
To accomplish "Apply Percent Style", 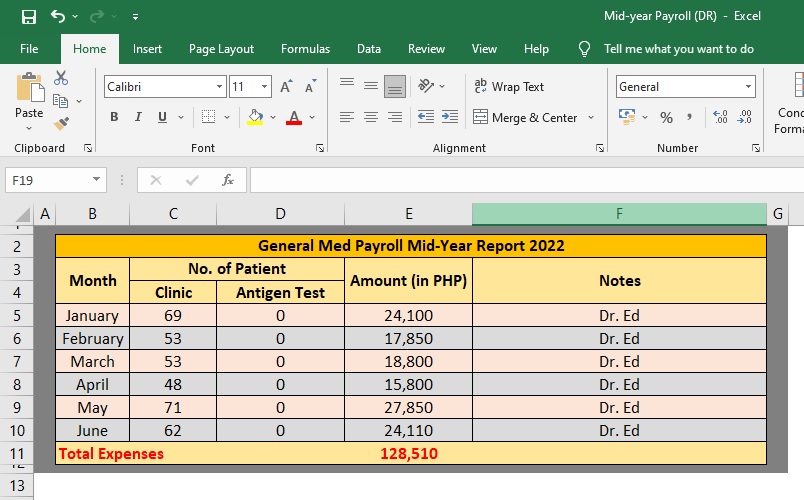I will pos(666,117).
